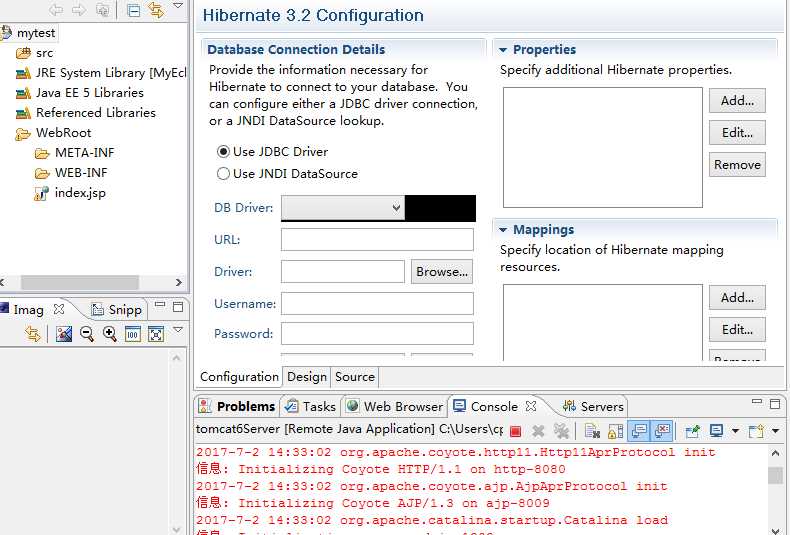Click Remove Launch grey X in Console
This screenshot has width=790, height=535.
[538, 431]
